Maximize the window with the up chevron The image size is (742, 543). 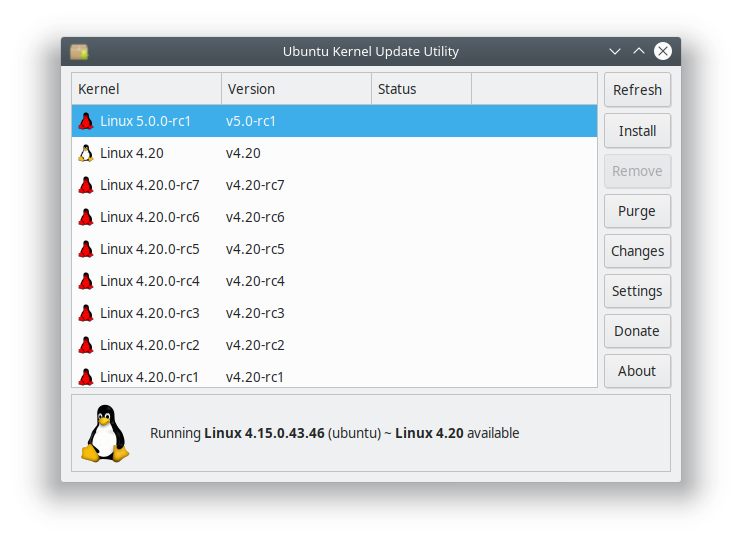click(x=639, y=51)
